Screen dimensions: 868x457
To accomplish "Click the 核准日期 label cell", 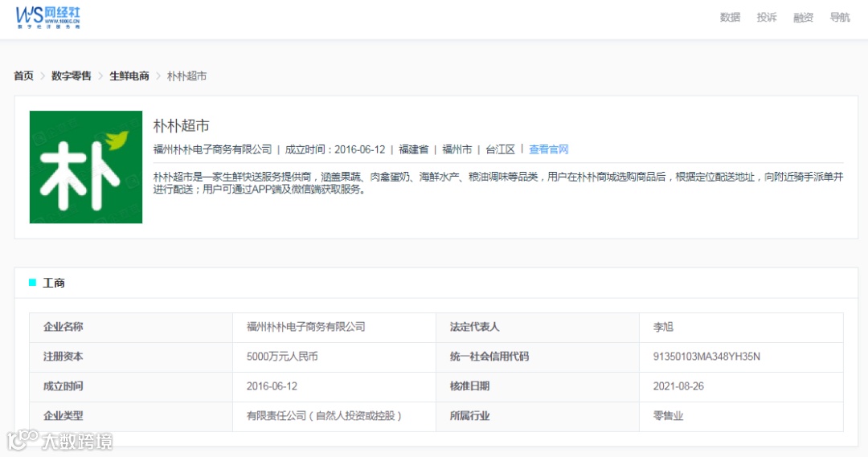I will pos(538,387).
